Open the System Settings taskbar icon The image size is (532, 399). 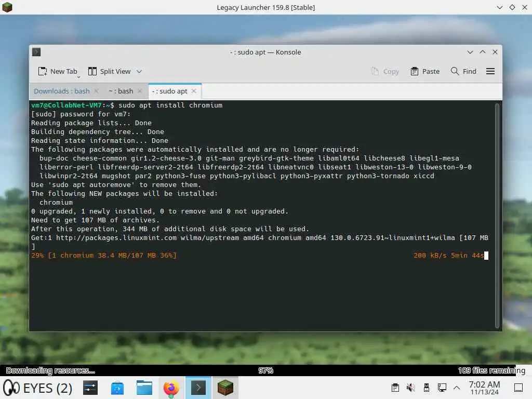click(90, 388)
